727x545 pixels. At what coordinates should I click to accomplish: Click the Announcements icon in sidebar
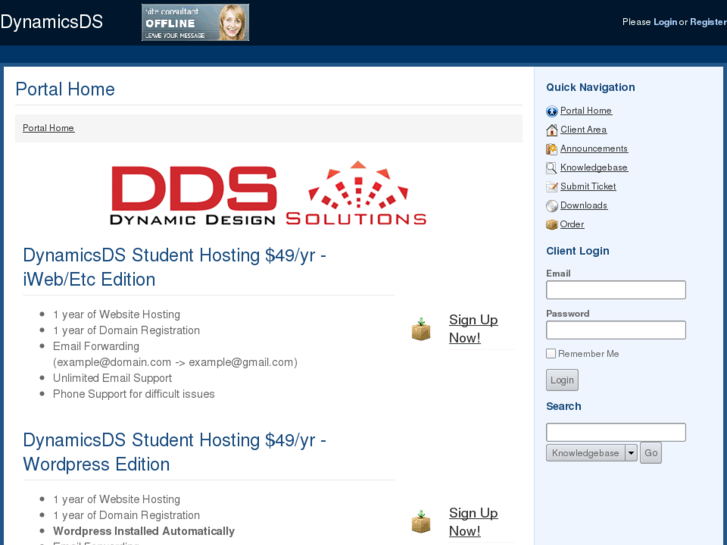point(552,149)
